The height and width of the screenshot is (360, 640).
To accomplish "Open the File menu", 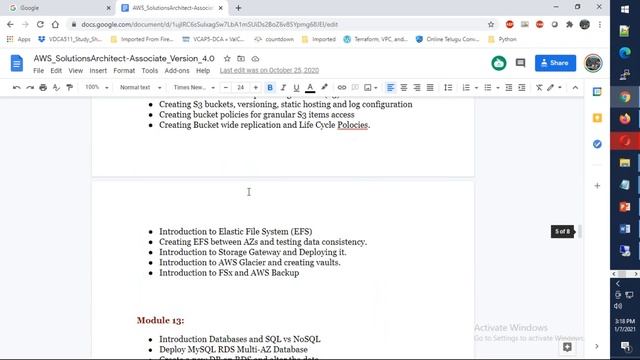I will click(x=38, y=71).
